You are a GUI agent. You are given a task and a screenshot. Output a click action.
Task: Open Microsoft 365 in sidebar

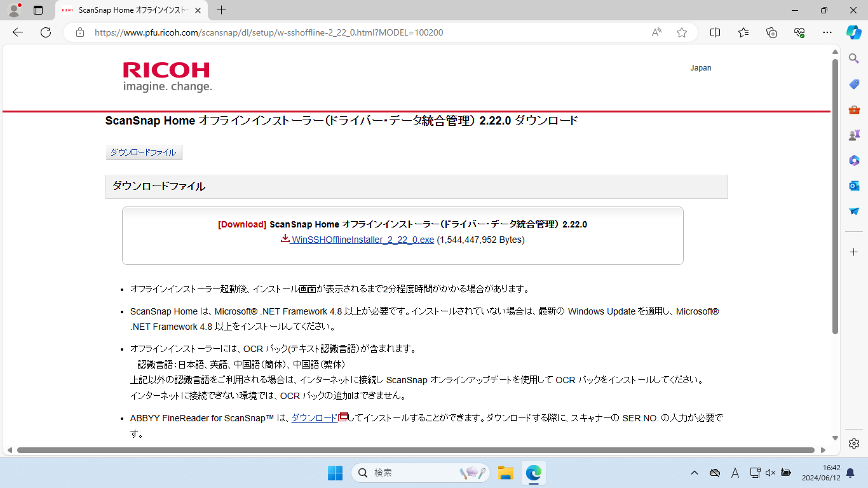tap(854, 161)
